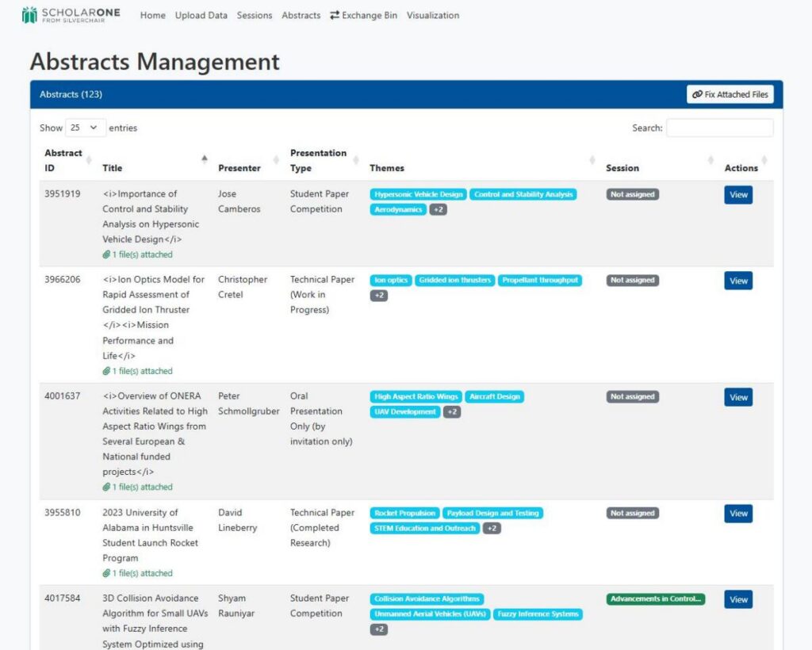Click Collision Avoidance Algorithms tag

[427, 599]
